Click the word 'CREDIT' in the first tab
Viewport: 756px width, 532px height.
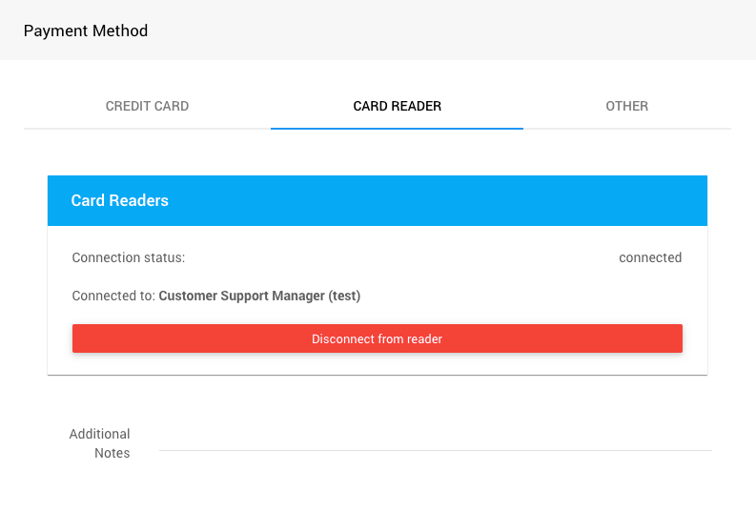coord(126,106)
